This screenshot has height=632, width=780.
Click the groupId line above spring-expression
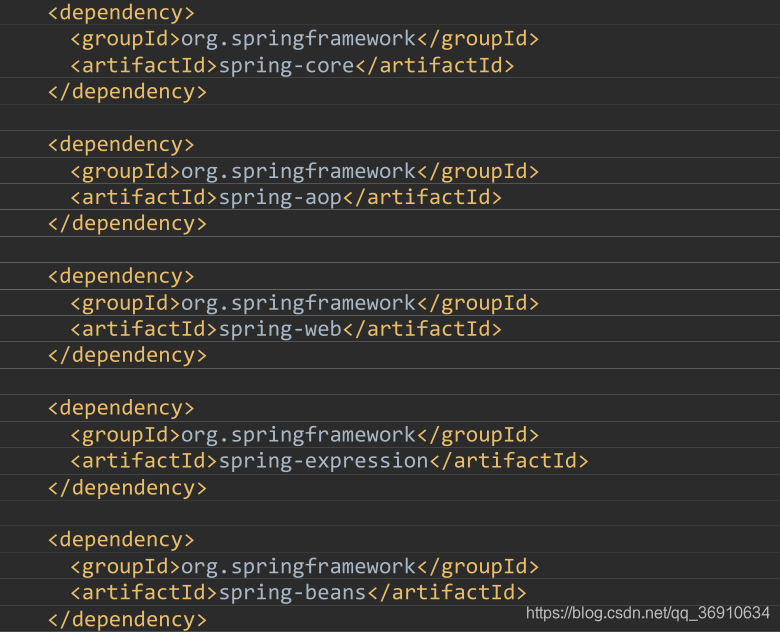click(304, 435)
